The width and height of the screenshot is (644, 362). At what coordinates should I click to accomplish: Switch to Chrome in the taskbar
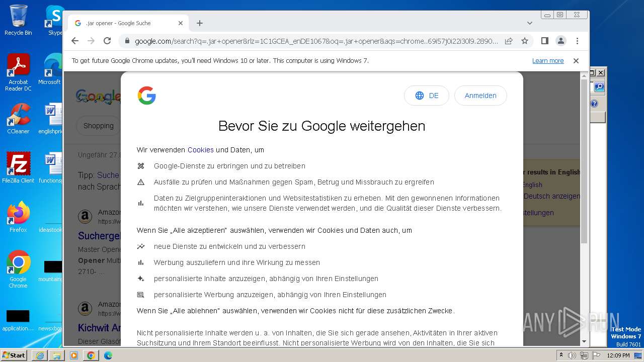pos(91,355)
